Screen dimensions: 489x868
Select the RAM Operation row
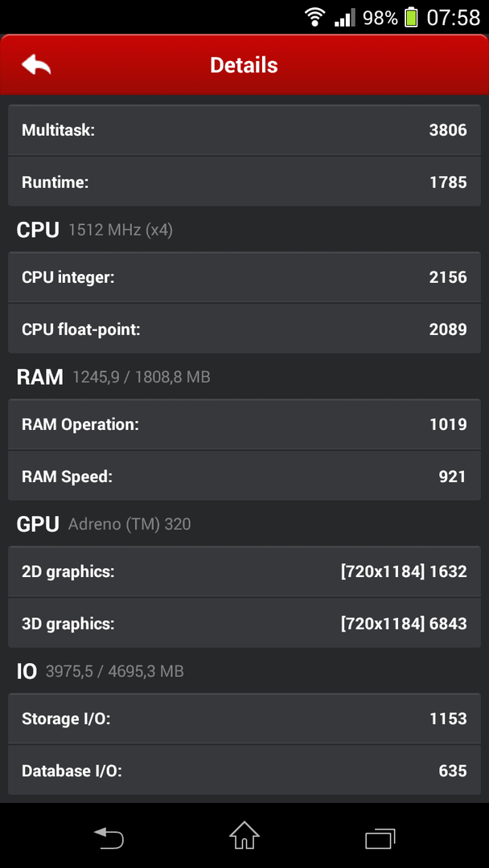[244, 424]
